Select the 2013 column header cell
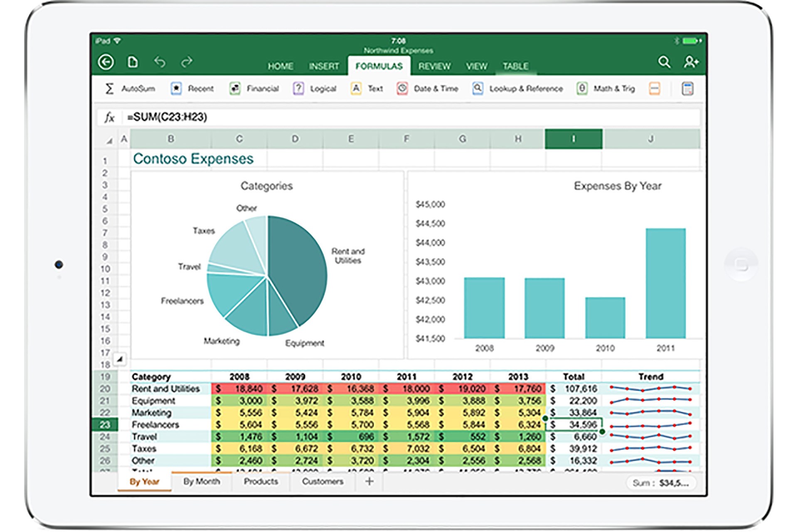 coord(518,377)
